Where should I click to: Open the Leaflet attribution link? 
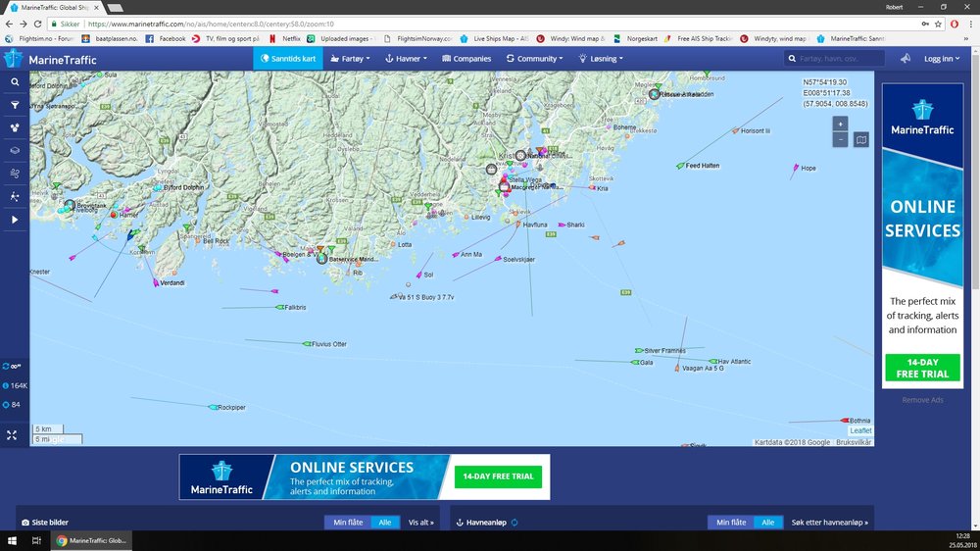860,430
